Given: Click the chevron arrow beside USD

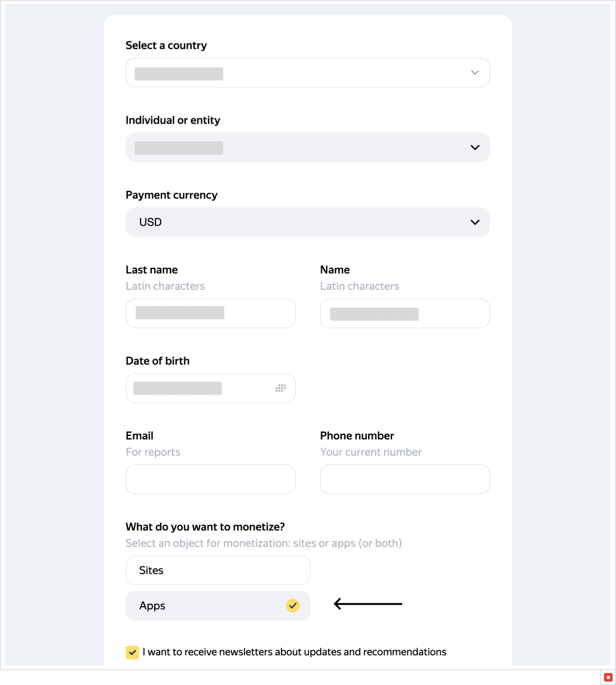Looking at the screenshot, I should point(475,222).
